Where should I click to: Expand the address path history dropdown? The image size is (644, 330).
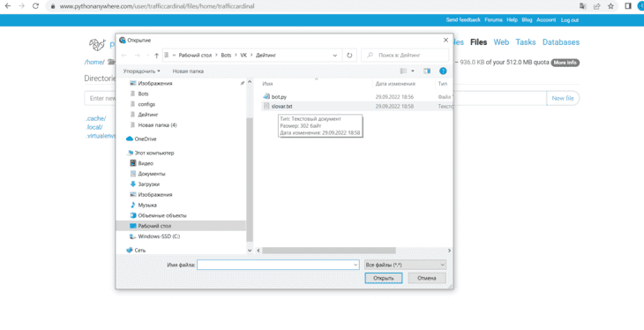(334, 56)
